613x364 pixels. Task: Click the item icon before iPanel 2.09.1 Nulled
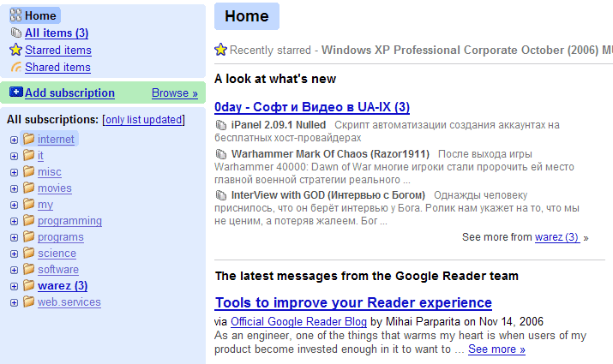pos(221,125)
